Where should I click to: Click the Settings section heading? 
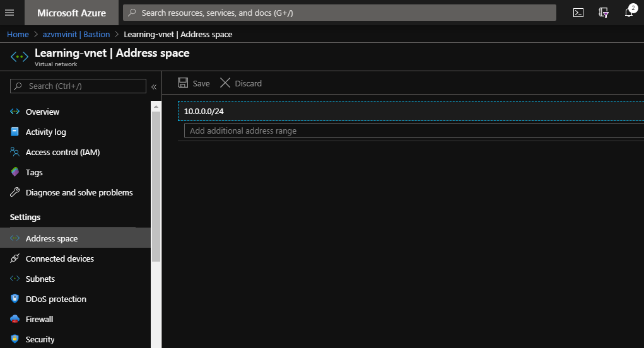click(x=25, y=217)
